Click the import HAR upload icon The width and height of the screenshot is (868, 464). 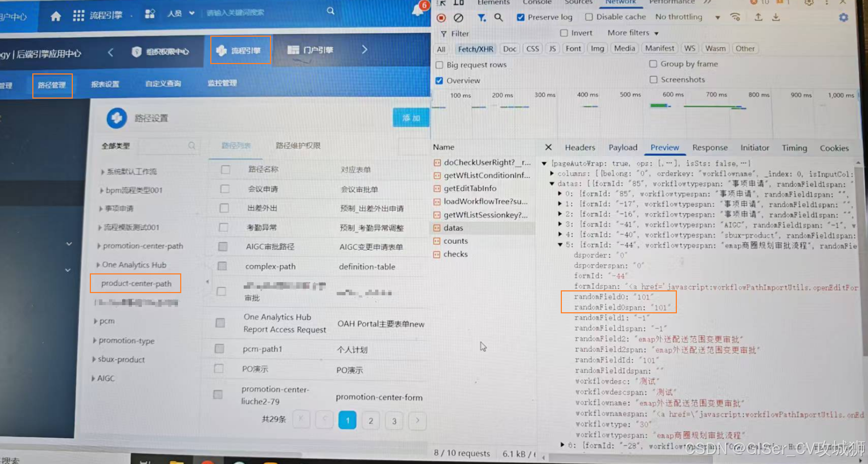click(x=758, y=17)
